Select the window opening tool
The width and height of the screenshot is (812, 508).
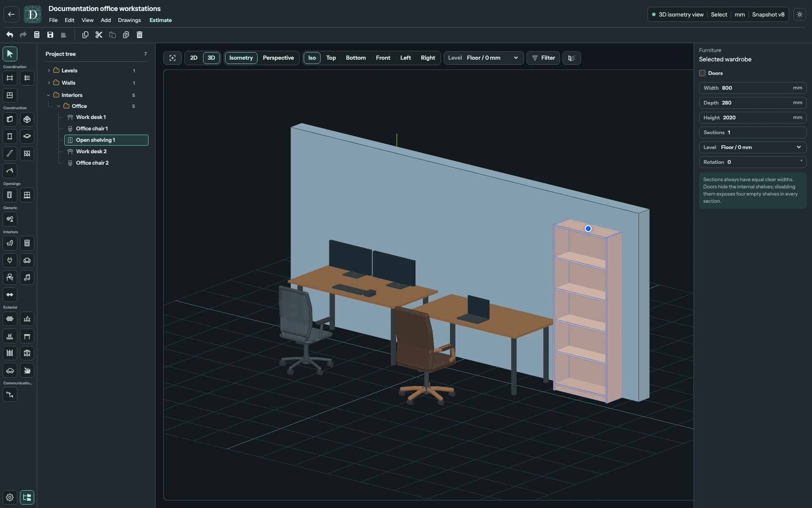tap(27, 195)
